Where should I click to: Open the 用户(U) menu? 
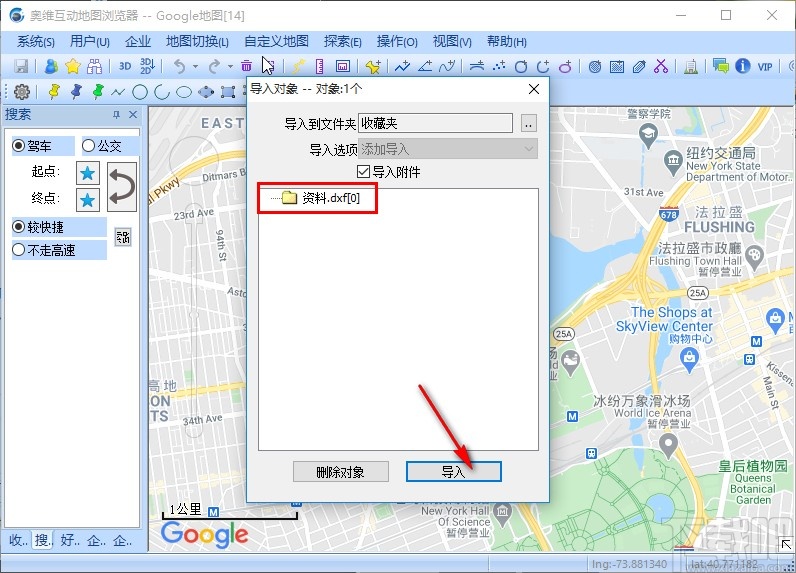point(90,42)
